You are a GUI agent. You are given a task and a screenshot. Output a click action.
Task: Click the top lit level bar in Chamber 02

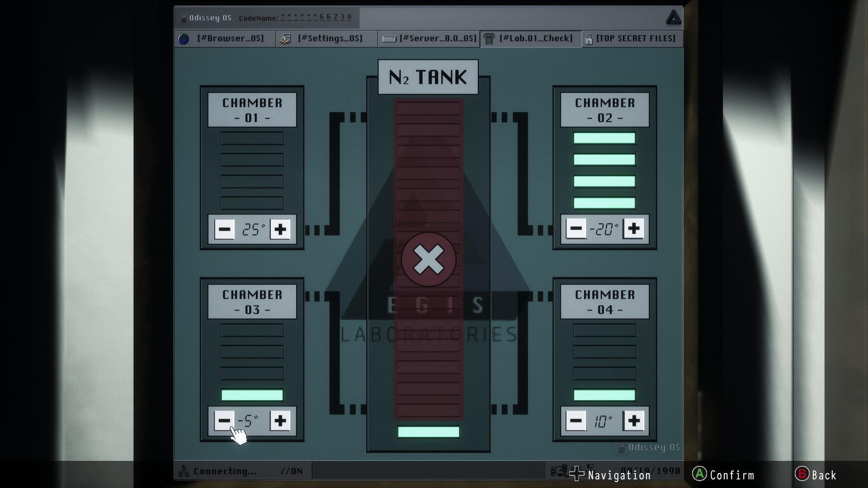605,138
